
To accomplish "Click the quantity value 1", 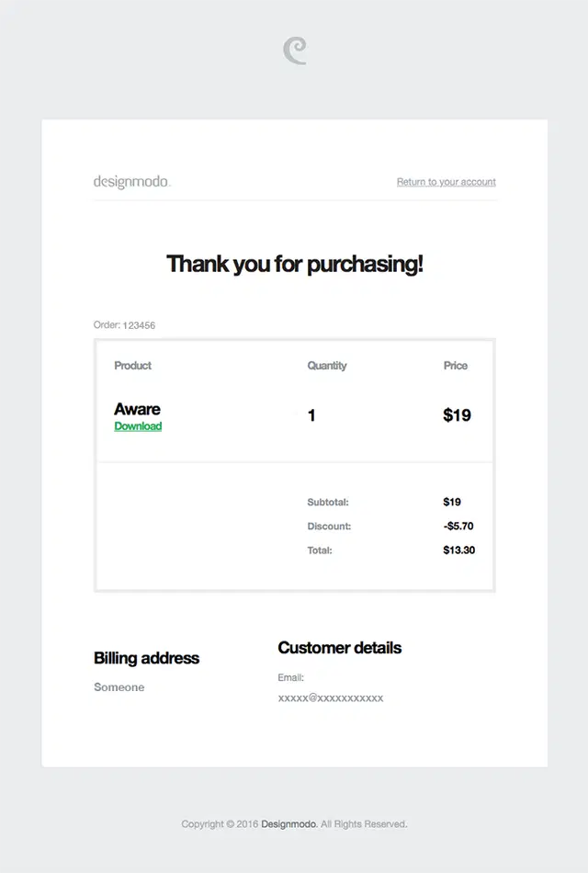I will (311, 415).
